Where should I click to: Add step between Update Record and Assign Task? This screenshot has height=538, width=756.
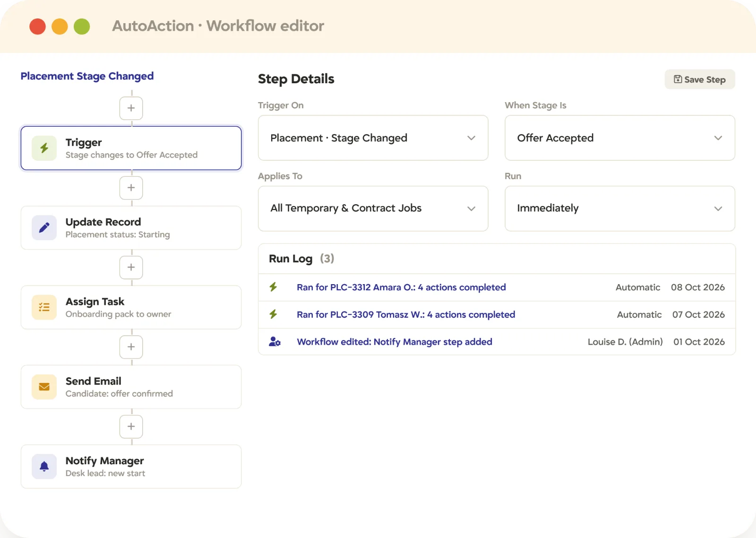[131, 267]
